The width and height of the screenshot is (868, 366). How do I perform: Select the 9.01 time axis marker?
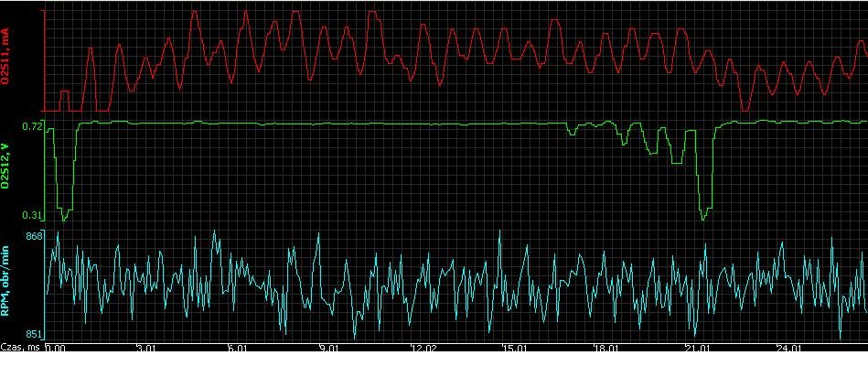(x=329, y=349)
